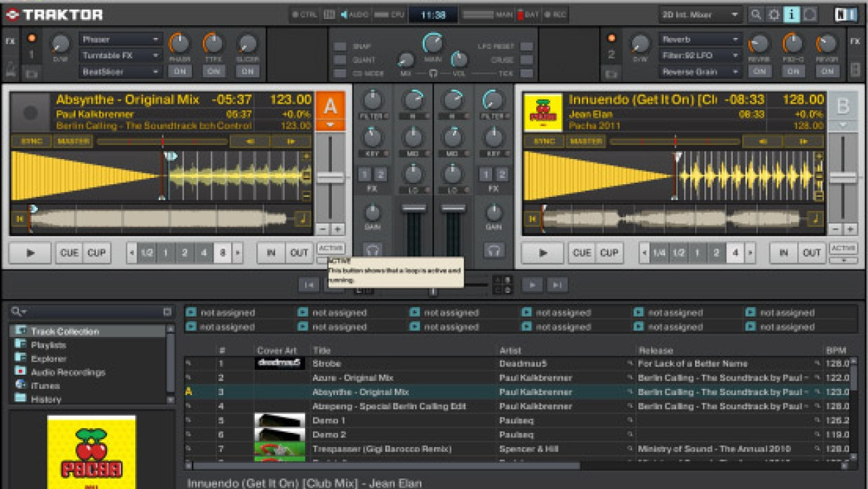868x489 pixels.
Task: Toggle the Phaser effect ON button
Action: pos(179,71)
